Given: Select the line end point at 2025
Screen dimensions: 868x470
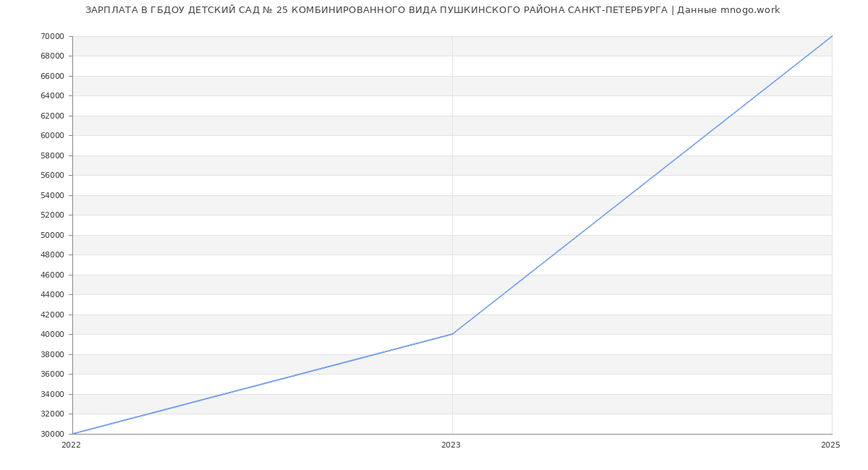Looking at the screenshot, I should click(x=832, y=36).
